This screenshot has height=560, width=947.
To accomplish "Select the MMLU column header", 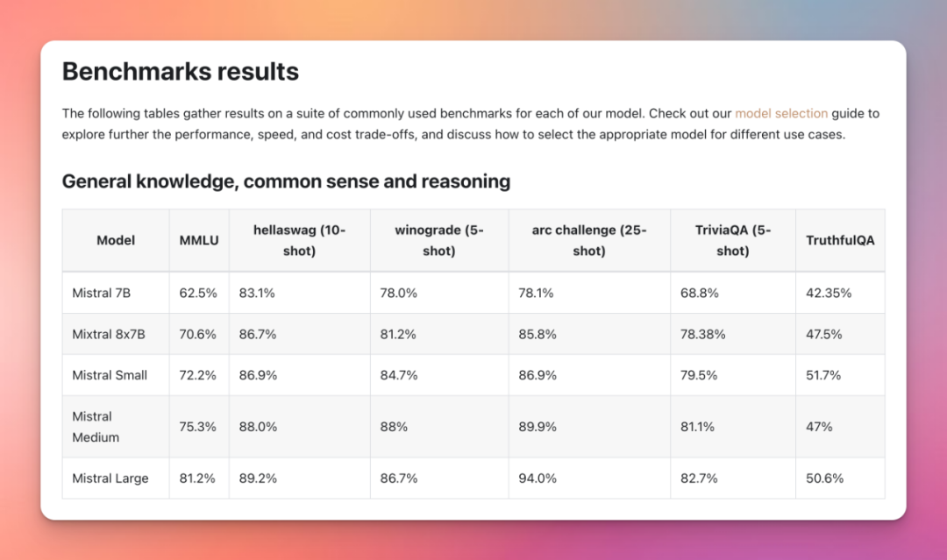I will point(199,240).
